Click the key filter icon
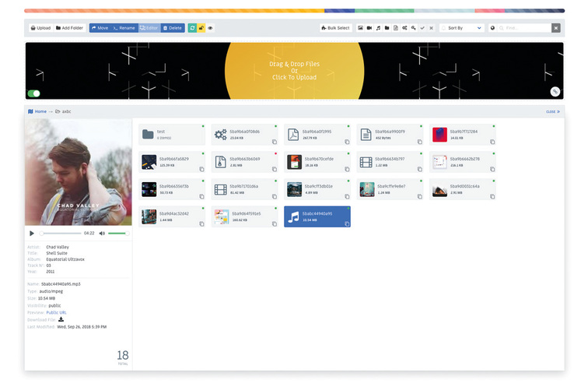 pos(413,28)
